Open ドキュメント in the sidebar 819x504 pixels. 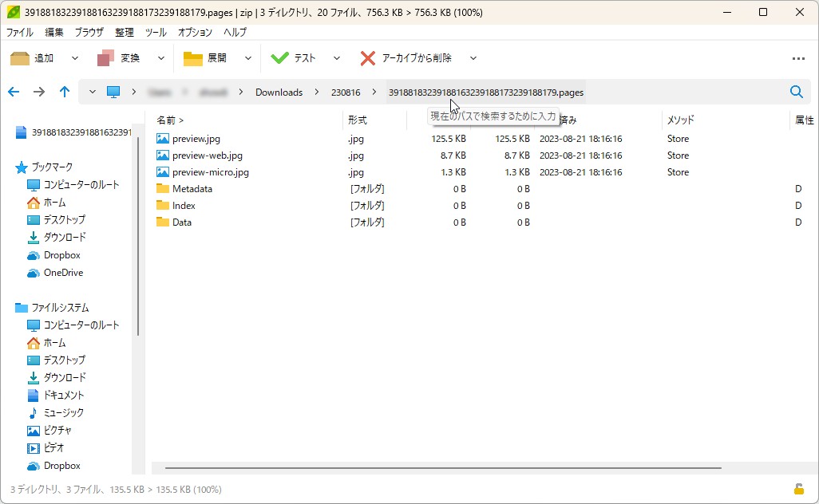[x=55, y=396]
